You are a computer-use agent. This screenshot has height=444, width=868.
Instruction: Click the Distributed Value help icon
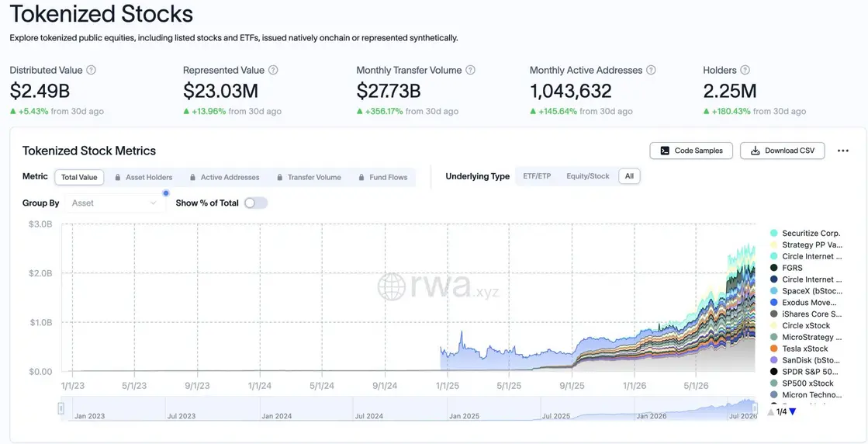point(92,71)
